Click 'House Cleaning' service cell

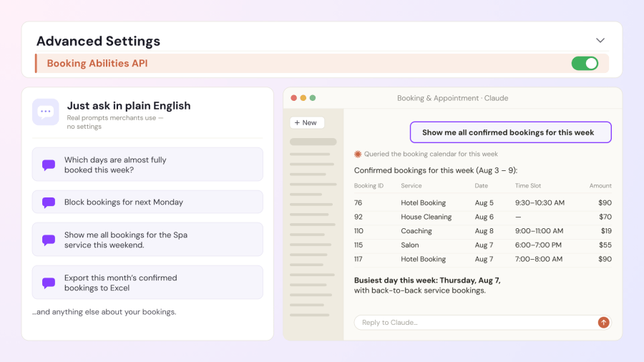pos(426,217)
